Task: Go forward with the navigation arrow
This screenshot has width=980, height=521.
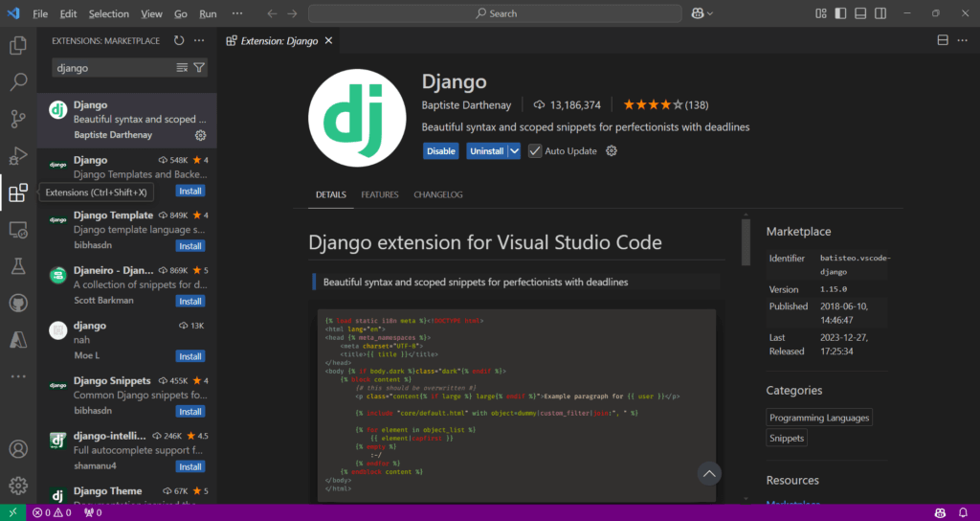Action: (x=293, y=13)
